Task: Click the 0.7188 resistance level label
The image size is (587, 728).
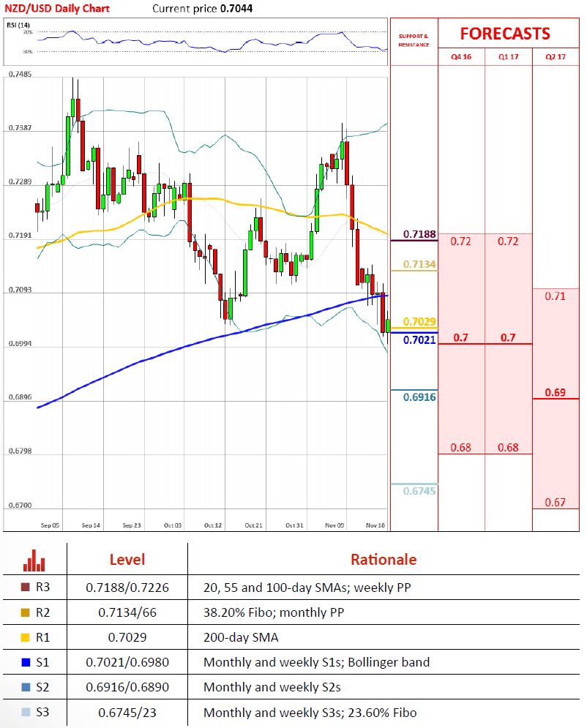Action: pos(419,234)
